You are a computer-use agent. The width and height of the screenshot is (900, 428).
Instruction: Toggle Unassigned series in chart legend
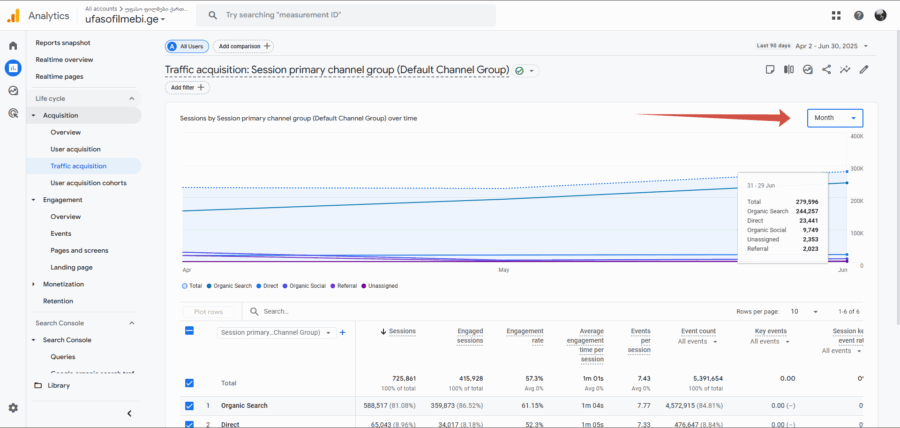(379, 286)
